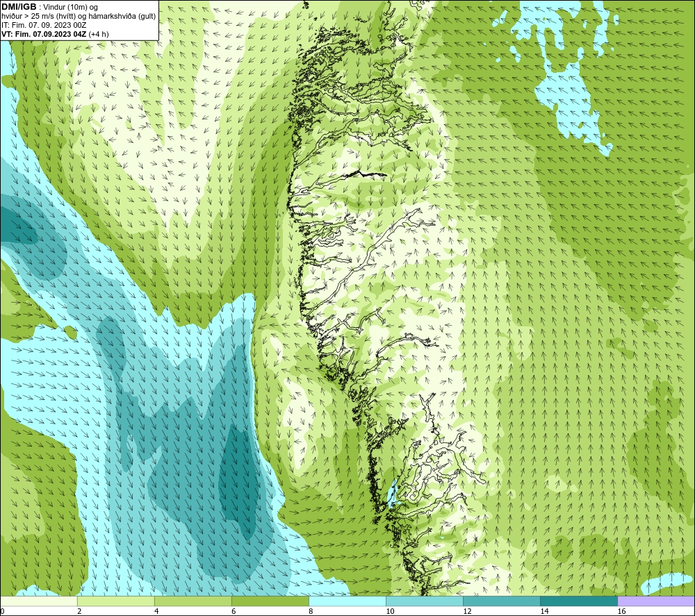Click the 14–16 m/s dark teal swatch
Screen dimensions: 695x616
(x=579, y=601)
